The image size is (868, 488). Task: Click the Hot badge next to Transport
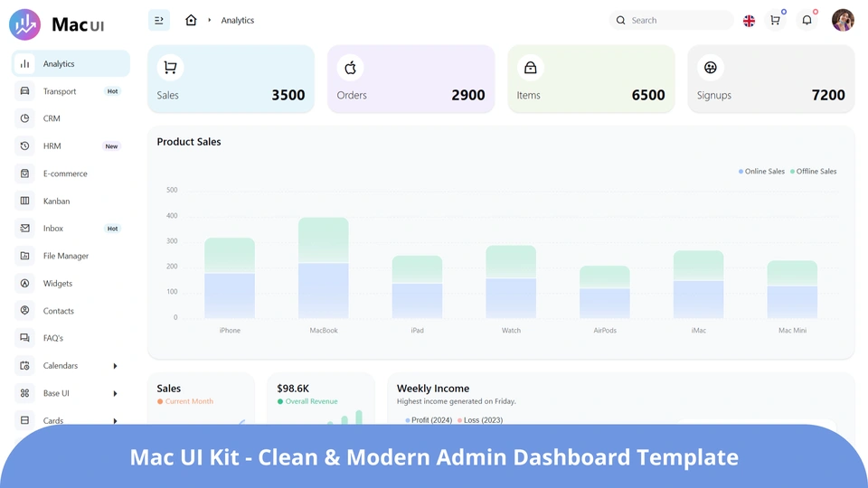112,91
